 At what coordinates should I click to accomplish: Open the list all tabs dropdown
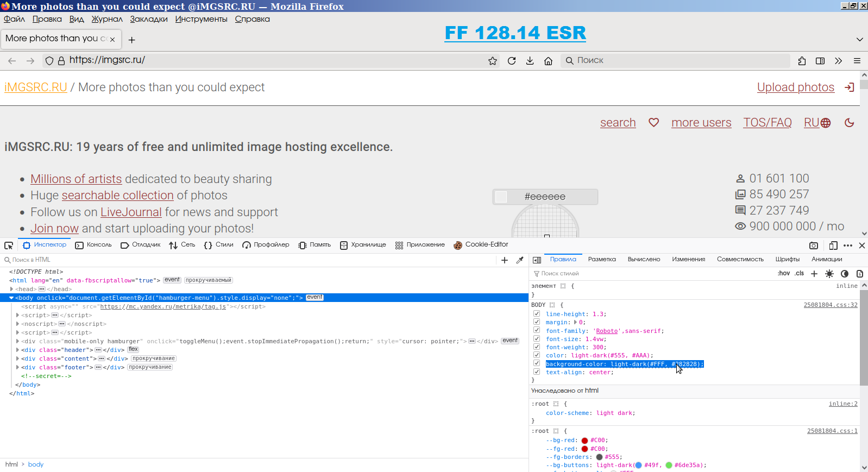click(859, 40)
